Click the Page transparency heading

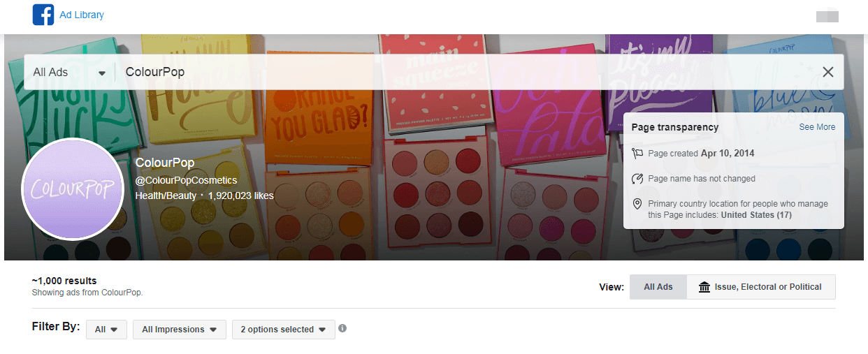click(x=674, y=127)
